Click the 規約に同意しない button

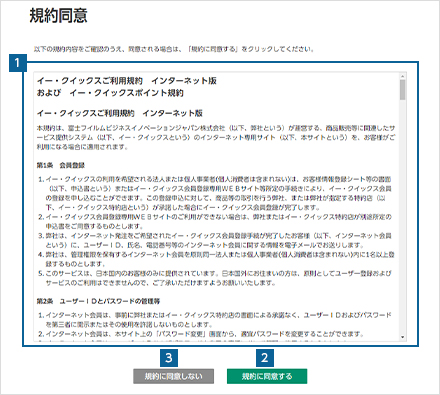click(173, 376)
